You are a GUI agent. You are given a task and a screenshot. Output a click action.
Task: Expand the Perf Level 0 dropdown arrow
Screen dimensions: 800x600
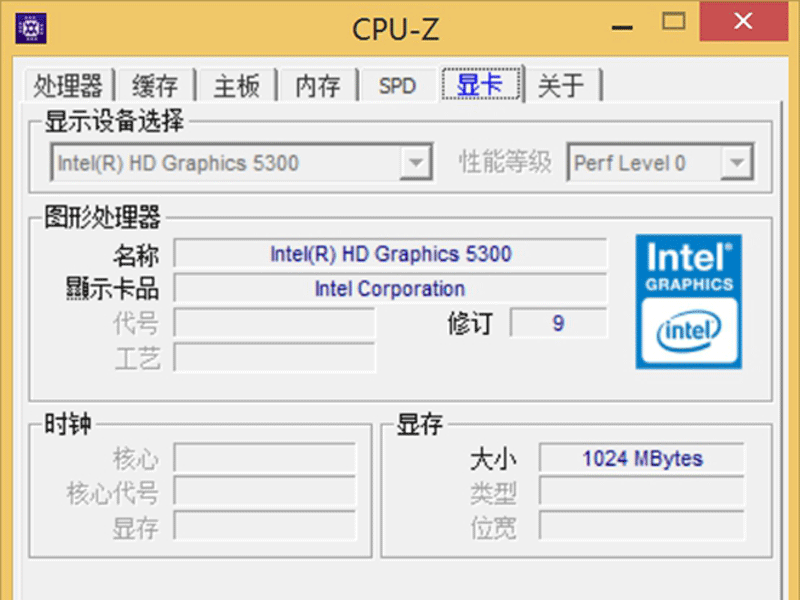[x=736, y=163]
